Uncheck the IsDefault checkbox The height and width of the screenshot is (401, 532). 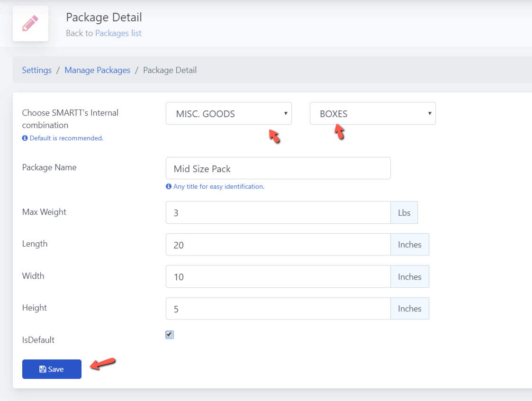coord(170,335)
